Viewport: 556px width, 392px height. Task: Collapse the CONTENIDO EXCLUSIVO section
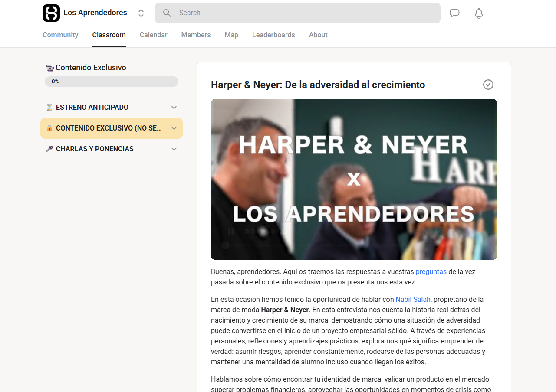(174, 128)
